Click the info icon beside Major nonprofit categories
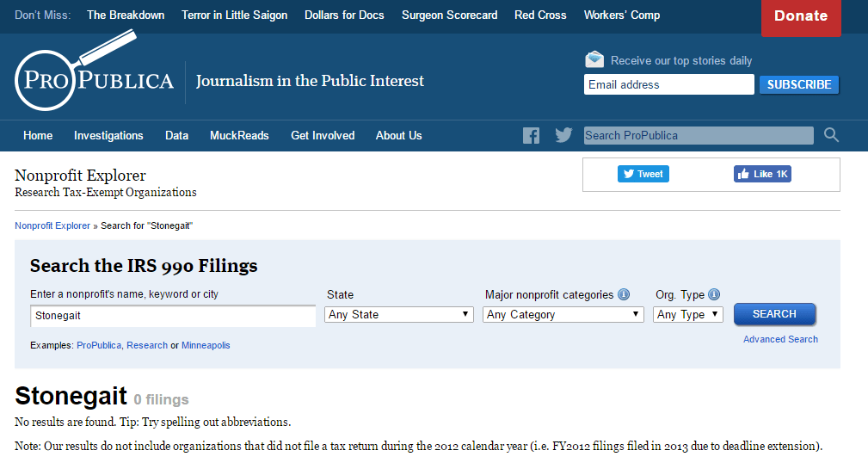This screenshot has width=868, height=469. (624, 294)
